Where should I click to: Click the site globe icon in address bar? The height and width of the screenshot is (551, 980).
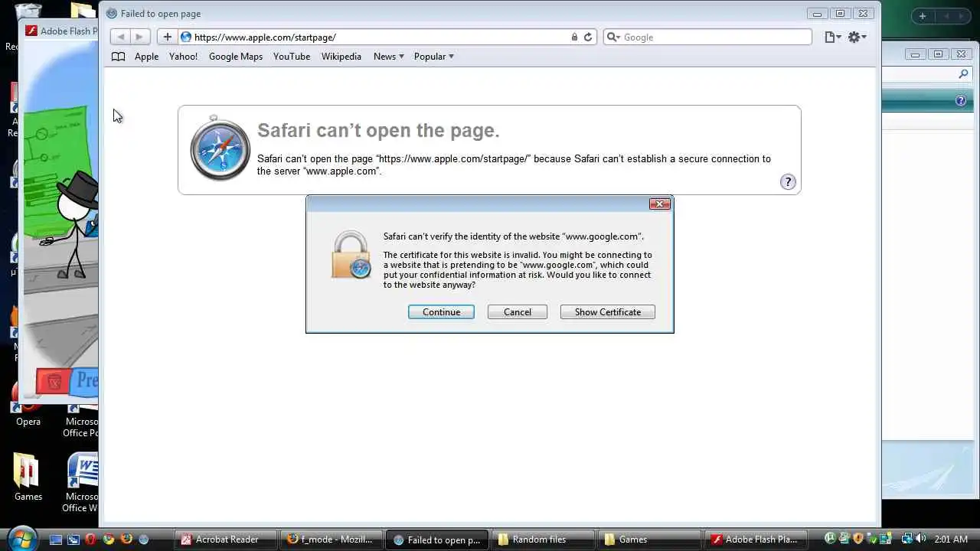(186, 37)
